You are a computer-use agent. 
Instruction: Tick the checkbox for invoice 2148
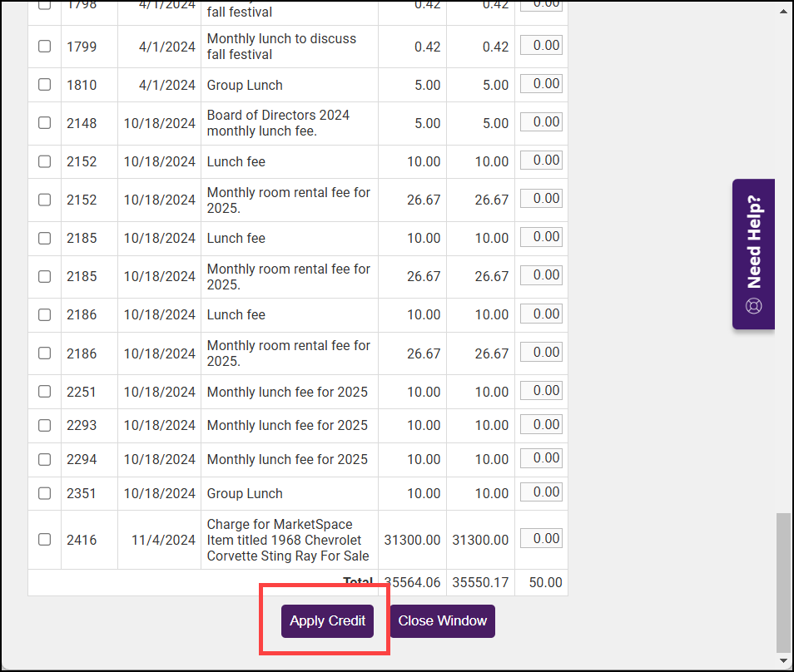tap(45, 123)
